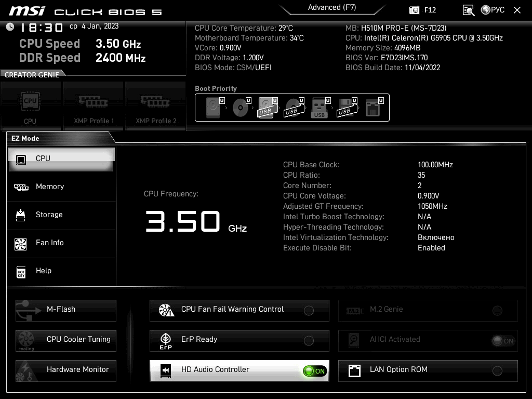Select the USB hard disk boot device
Screen dimensions: 532x399
(x=268, y=108)
